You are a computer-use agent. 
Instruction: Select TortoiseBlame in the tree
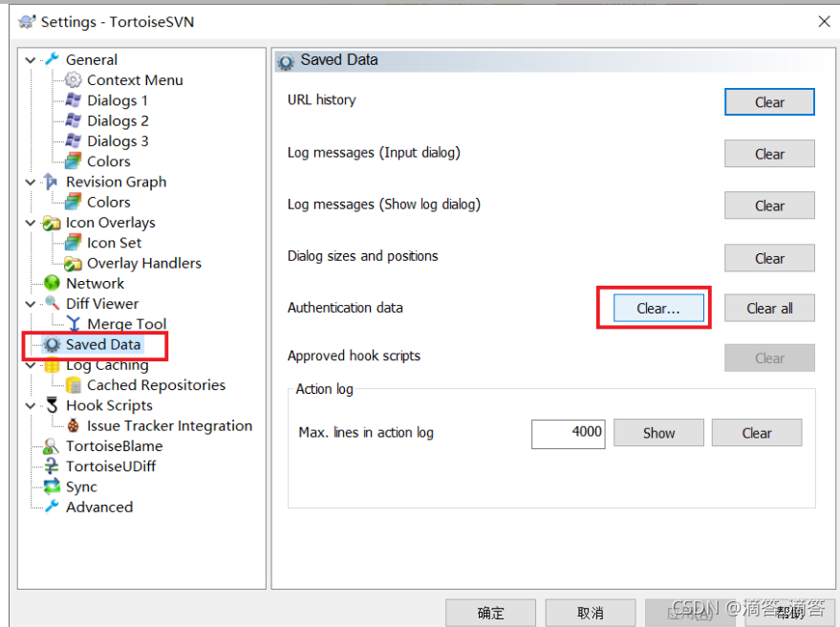click(114, 445)
